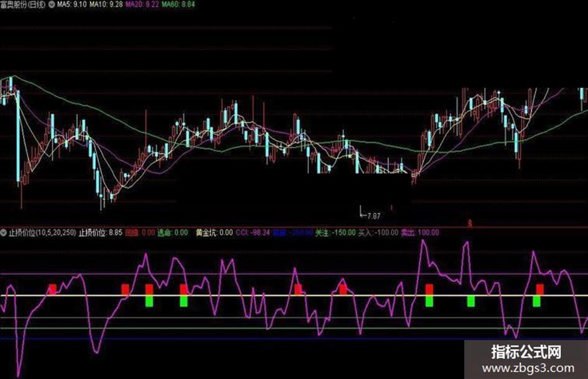Click the 7.87 low price label

[x=373, y=216]
